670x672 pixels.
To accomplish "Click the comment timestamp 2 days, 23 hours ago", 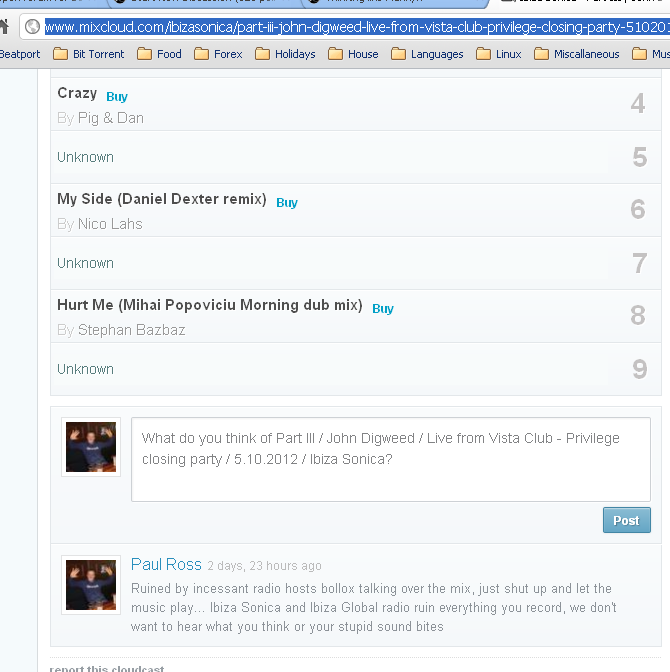I will [264, 566].
